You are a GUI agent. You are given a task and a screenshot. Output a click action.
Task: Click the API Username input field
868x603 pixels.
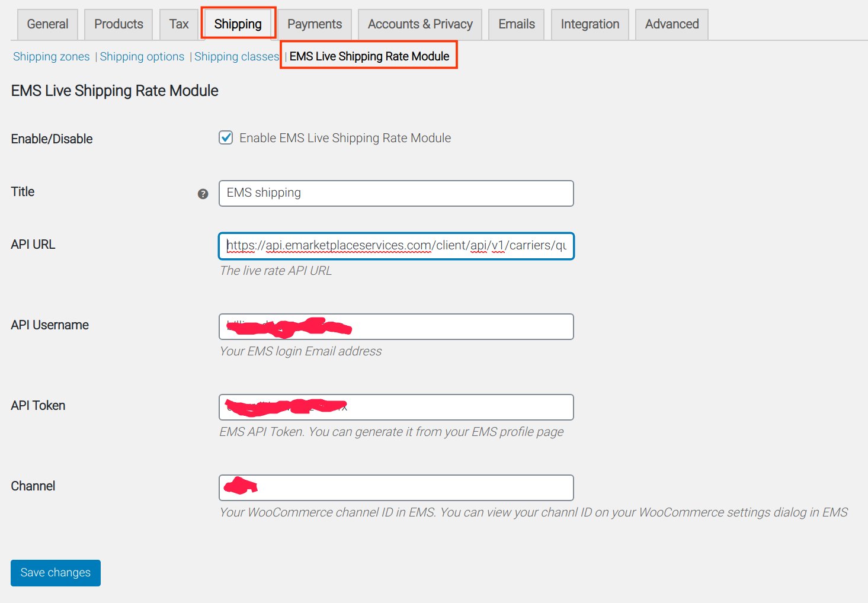coord(396,326)
